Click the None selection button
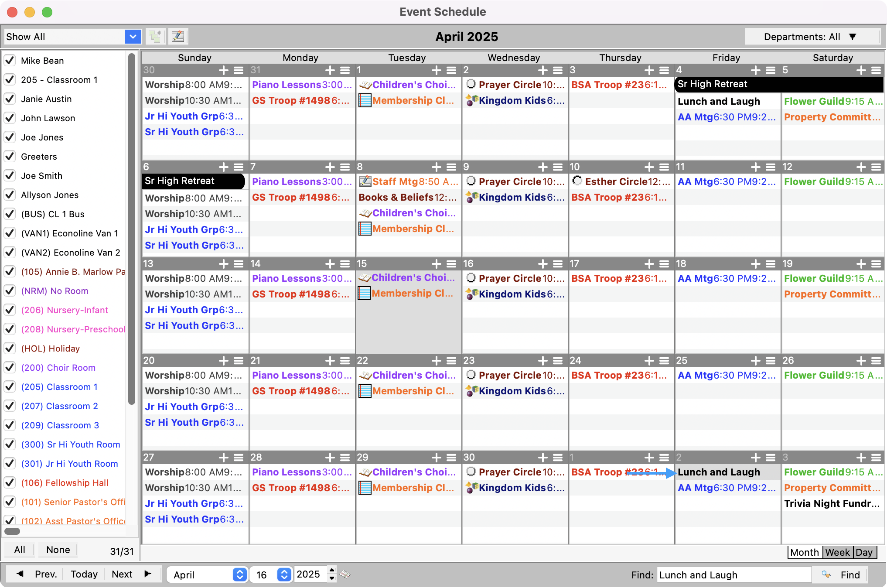Viewport: 887px width, 588px height. [x=58, y=550]
